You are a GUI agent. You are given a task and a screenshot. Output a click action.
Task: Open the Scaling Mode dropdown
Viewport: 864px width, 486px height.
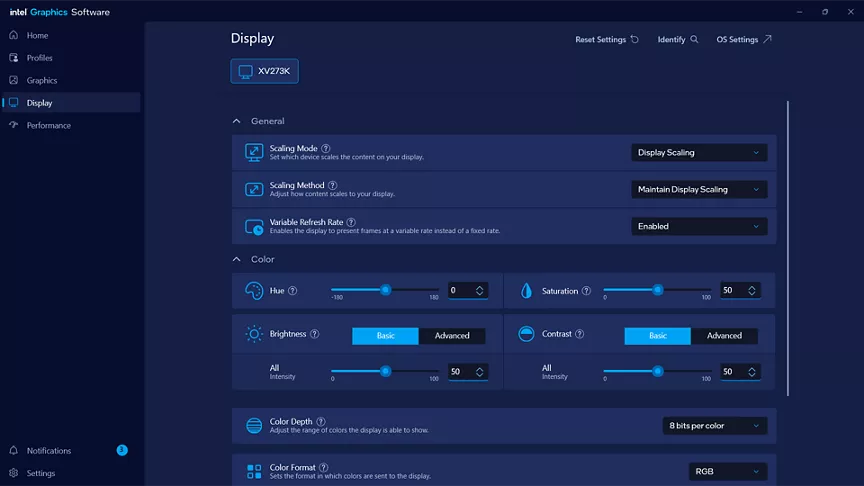pyautogui.click(x=699, y=153)
